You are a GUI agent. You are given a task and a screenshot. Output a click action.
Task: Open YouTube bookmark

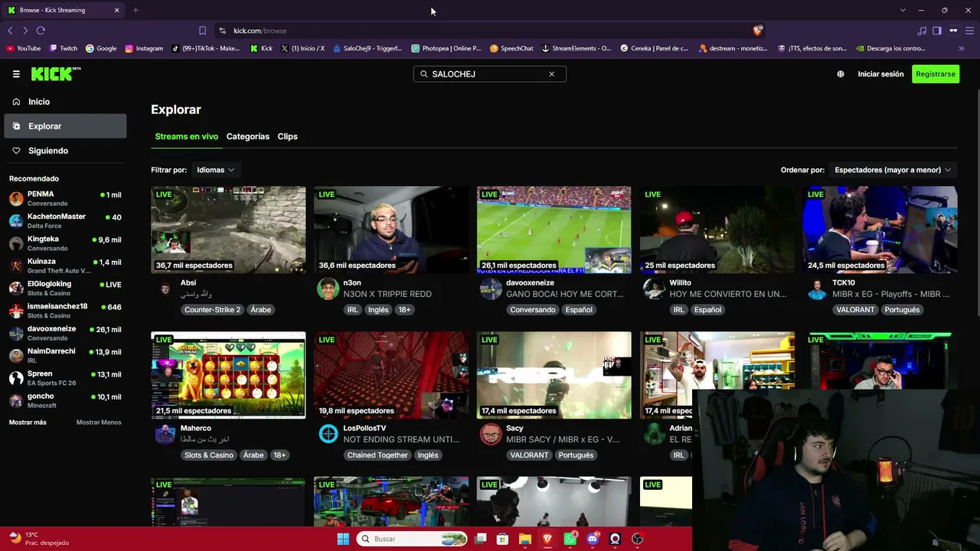[x=23, y=48]
